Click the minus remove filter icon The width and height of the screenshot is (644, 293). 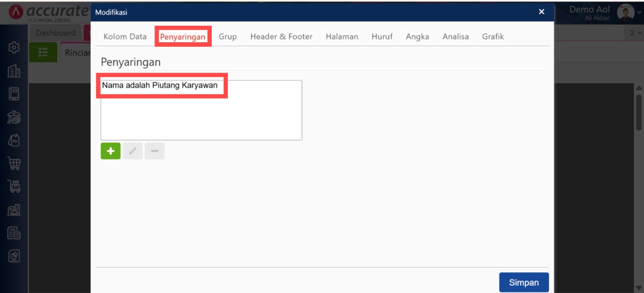pyautogui.click(x=155, y=151)
